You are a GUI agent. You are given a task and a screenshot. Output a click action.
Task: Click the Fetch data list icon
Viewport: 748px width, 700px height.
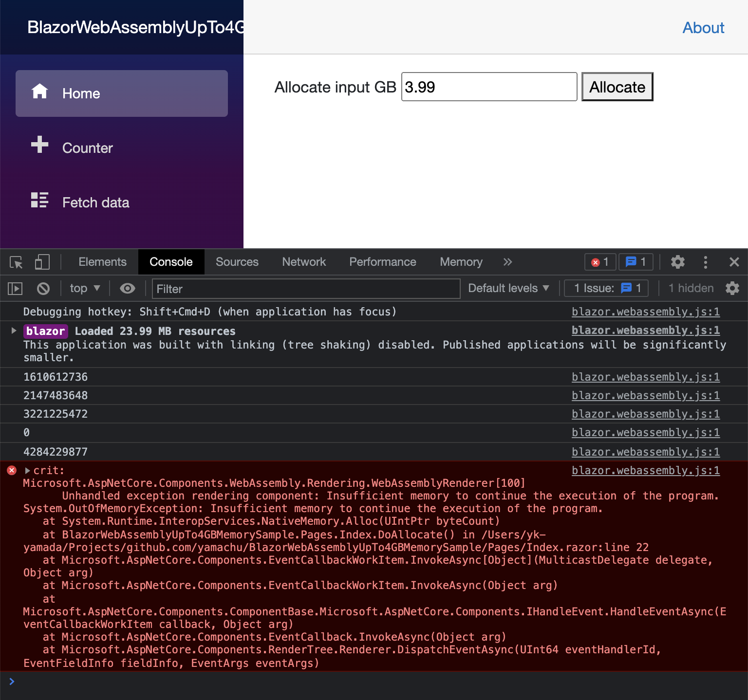coord(39,200)
